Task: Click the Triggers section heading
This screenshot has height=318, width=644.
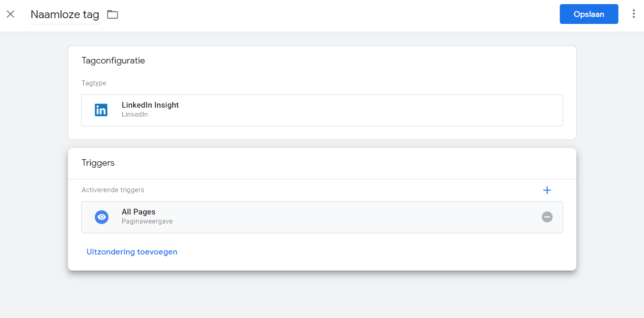Action: (98, 163)
